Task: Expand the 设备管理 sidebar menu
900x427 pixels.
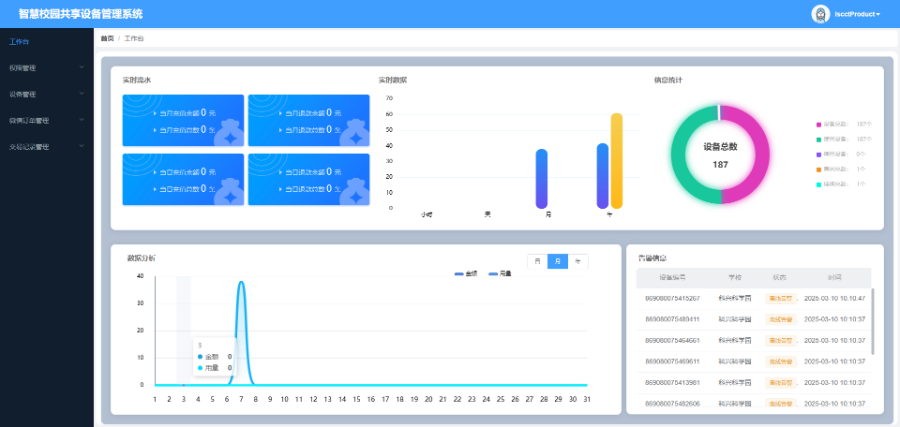Action: [x=45, y=94]
